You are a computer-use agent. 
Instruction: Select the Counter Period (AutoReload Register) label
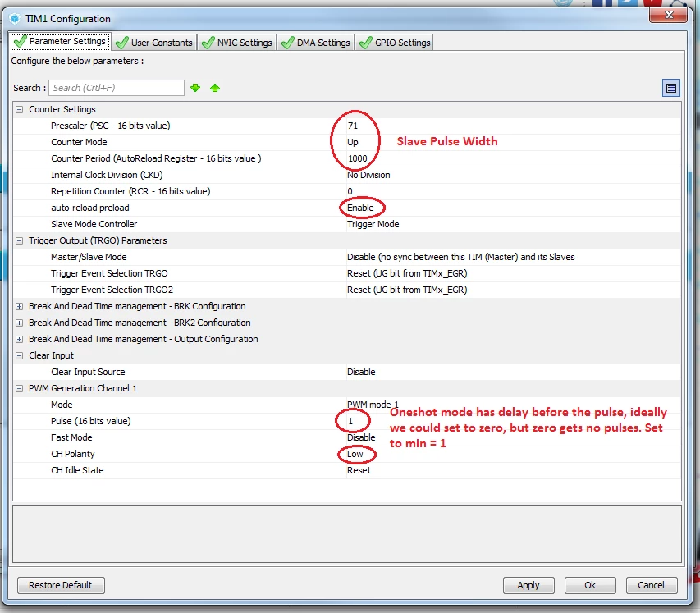[156, 158]
